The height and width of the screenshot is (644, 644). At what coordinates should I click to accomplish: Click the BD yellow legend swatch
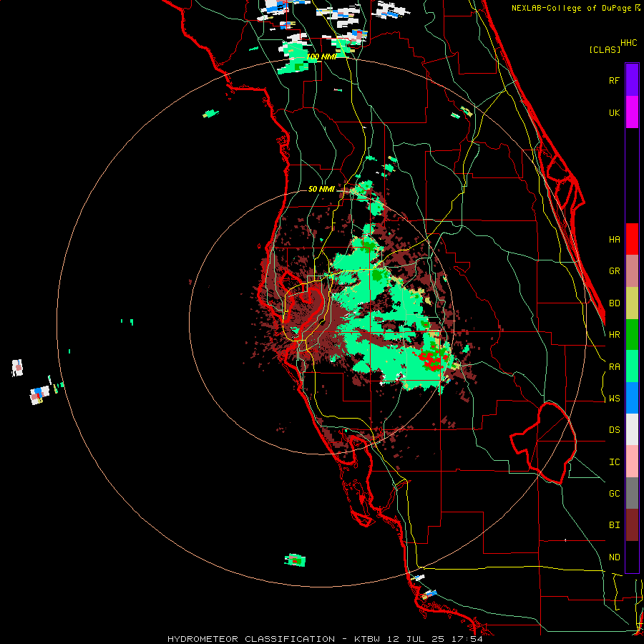(632, 303)
